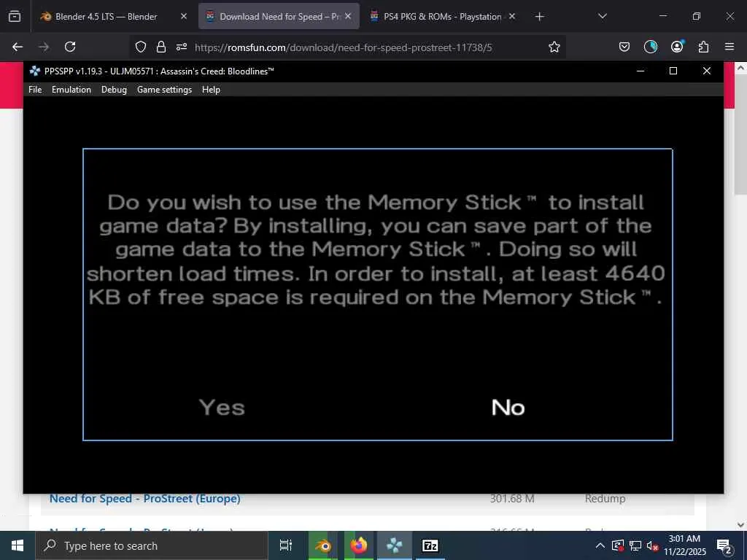Open Firefox View icon
The height and width of the screenshot is (560, 747).
coord(15,17)
